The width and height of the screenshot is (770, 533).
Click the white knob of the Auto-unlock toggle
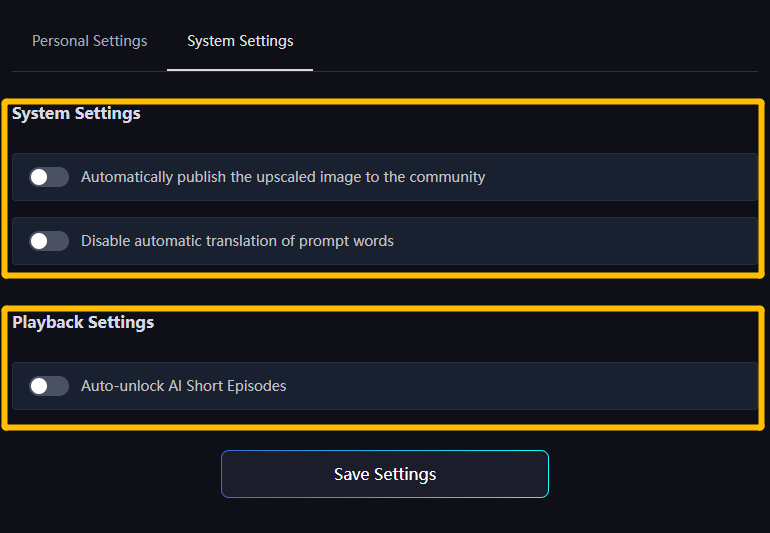click(39, 386)
